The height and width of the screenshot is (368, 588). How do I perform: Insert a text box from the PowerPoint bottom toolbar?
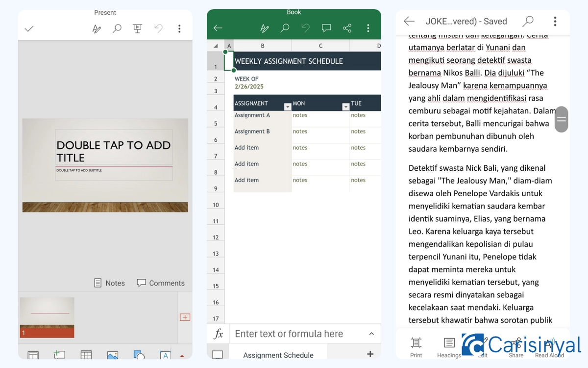(x=165, y=355)
